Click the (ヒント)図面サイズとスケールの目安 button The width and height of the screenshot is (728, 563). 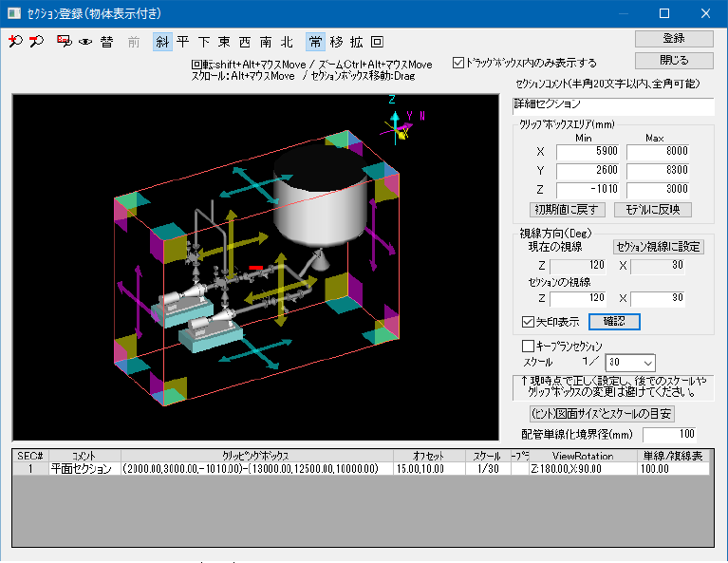602,413
